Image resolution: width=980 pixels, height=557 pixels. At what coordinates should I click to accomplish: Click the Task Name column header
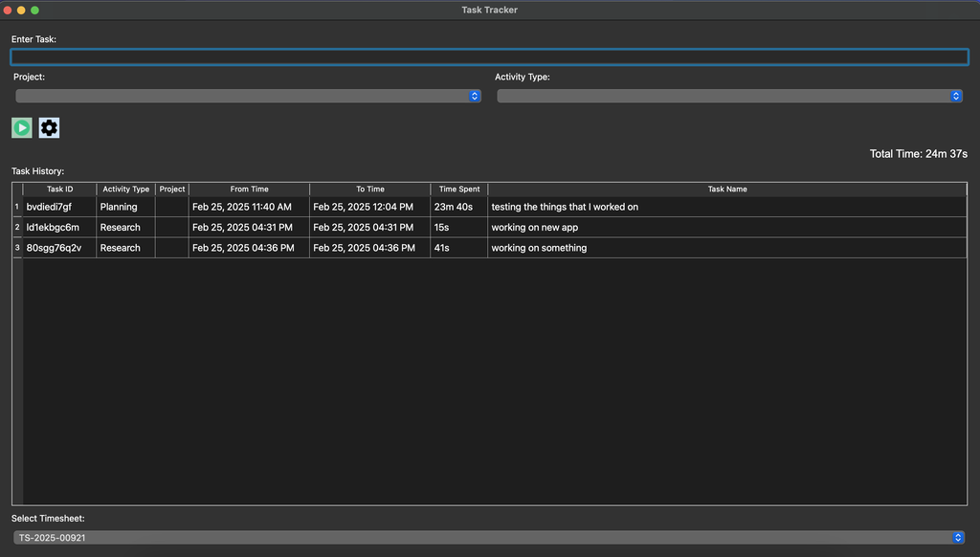pos(727,189)
